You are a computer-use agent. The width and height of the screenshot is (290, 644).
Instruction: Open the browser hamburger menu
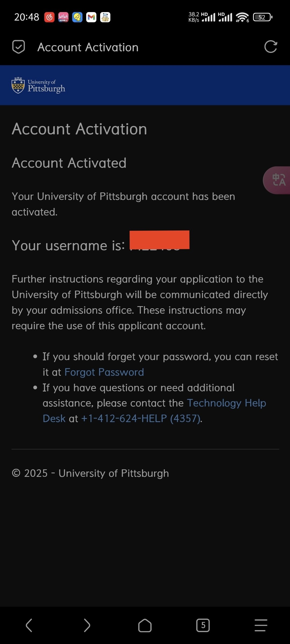coord(261,625)
